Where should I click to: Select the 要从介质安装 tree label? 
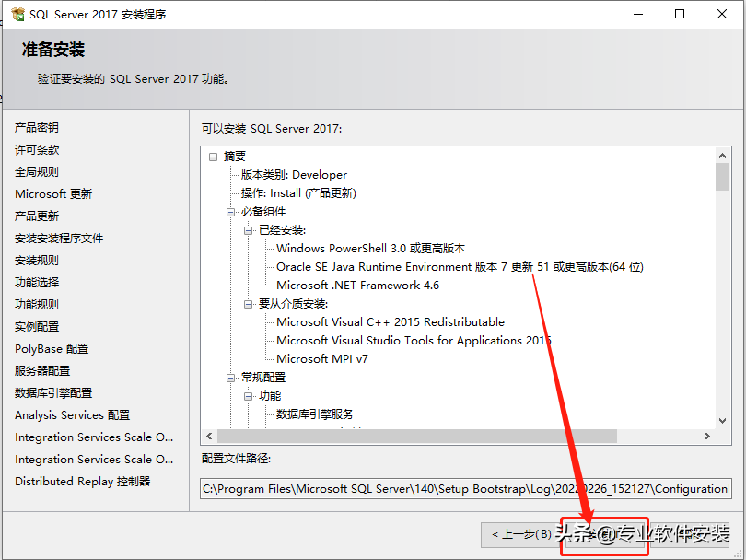293,304
